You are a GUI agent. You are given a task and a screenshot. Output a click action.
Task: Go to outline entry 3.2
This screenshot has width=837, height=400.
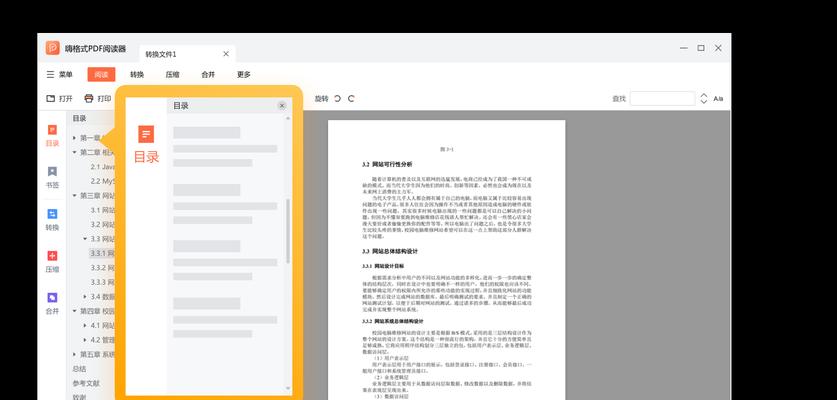click(103, 224)
